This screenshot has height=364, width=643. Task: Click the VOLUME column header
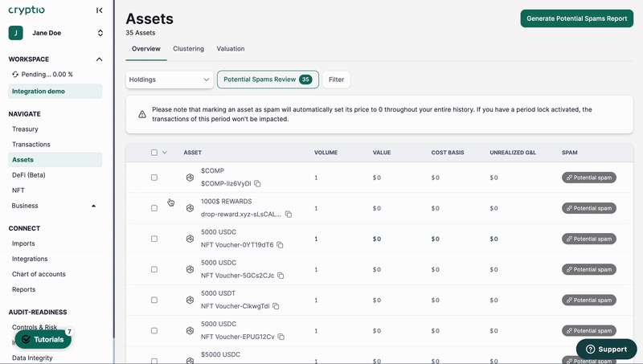click(326, 153)
